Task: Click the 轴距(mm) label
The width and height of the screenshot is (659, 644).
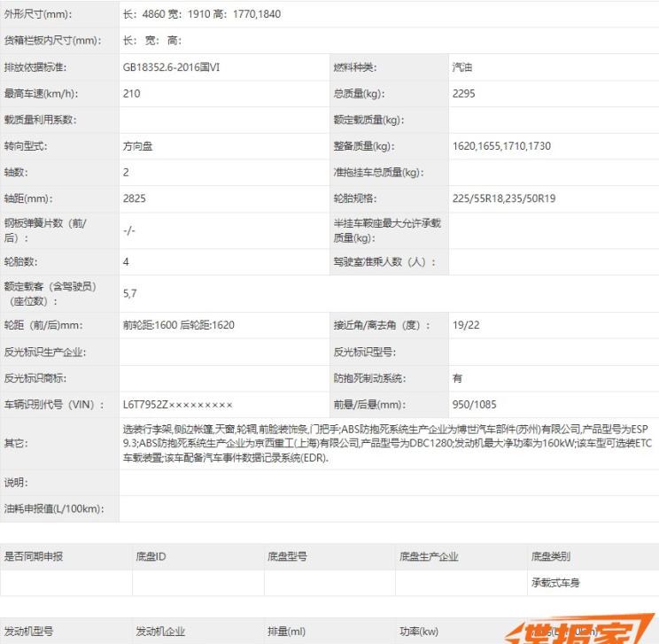Action: pos(28,198)
